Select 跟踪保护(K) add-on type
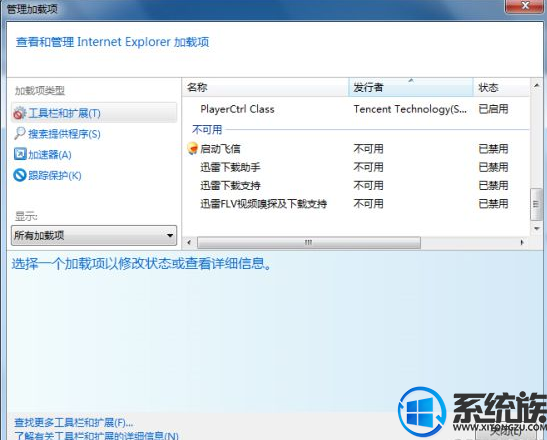The width and height of the screenshot is (547, 440). 55,176
